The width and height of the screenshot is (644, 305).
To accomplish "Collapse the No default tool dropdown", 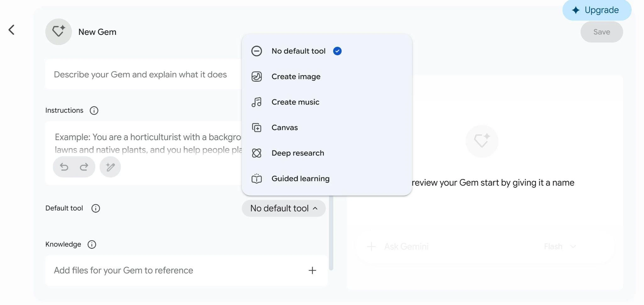I will click(x=284, y=208).
